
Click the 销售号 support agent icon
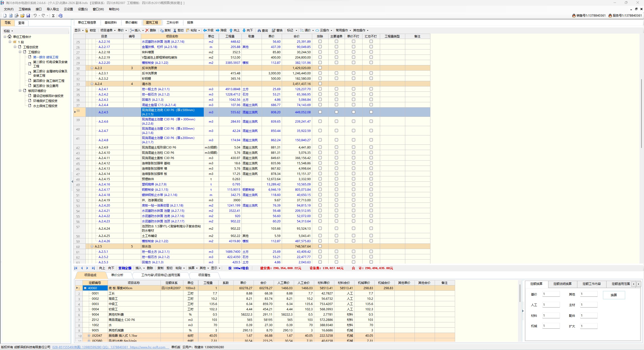pyautogui.click(x=574, y=16)
